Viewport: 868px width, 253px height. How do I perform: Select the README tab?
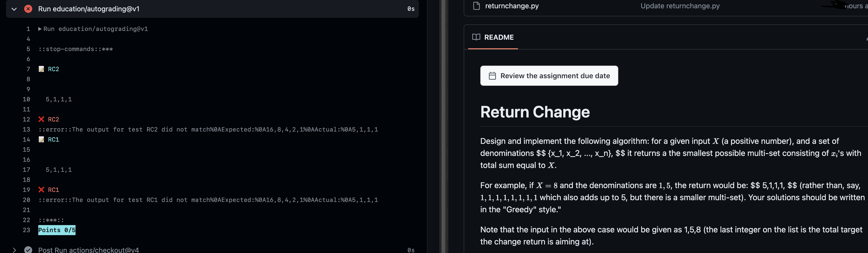point(493,37)
